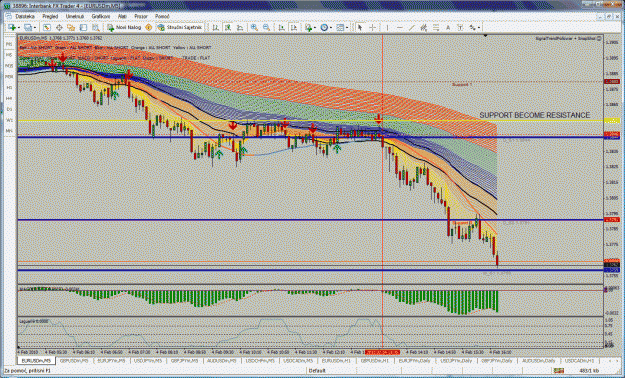Image resolution: width=625 pixels, height=378 pixels.
Task: Toggle chart auto scroll
Action: 281,28
